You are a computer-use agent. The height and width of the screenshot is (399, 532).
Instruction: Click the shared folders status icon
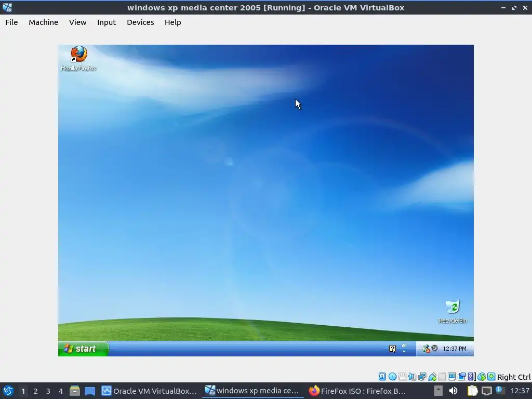coord(442,377)
